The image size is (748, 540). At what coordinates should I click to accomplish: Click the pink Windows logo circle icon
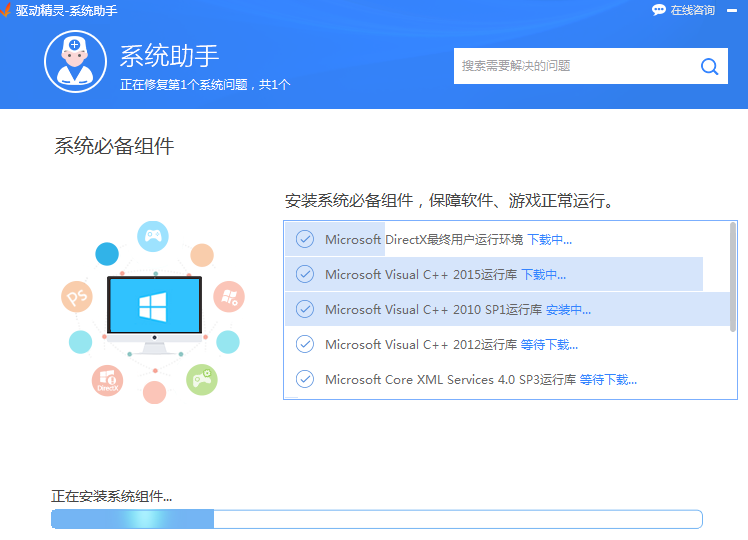[x=229, y=297]
